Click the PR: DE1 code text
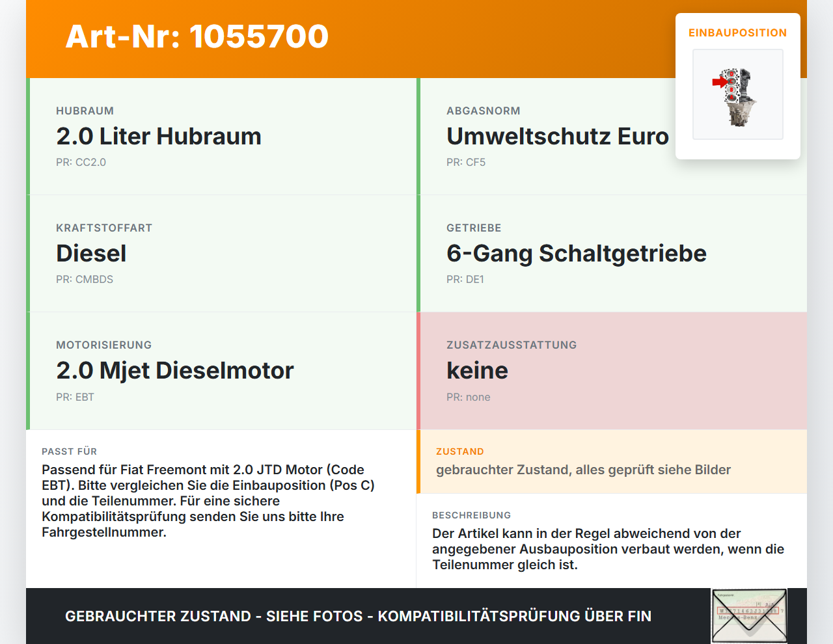The width and height of the screenshot is (833, 644). (465, 279)
